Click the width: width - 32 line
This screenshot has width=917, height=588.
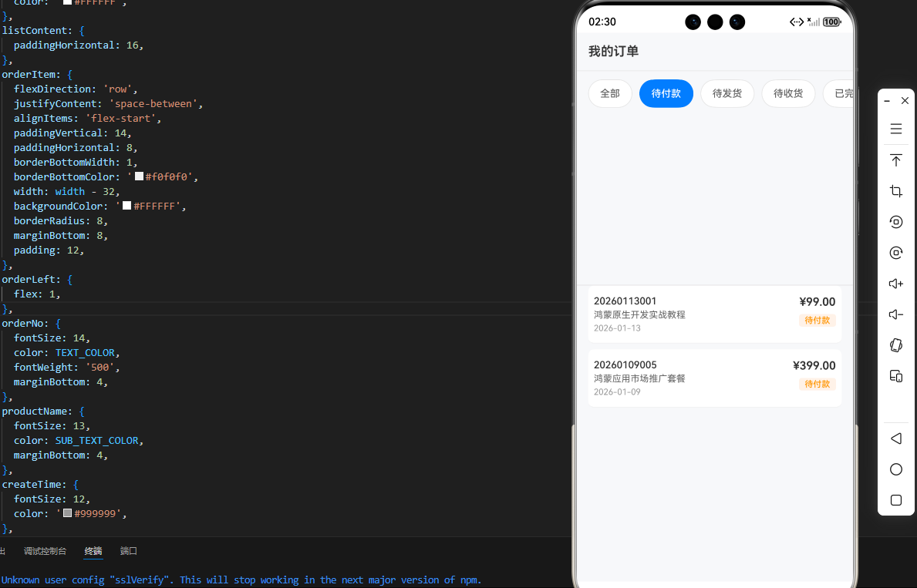click(x=66, y=191)
